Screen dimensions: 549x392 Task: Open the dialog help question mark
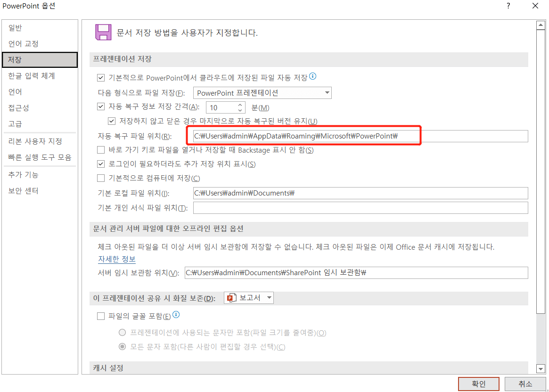click(x=508, y=7)
